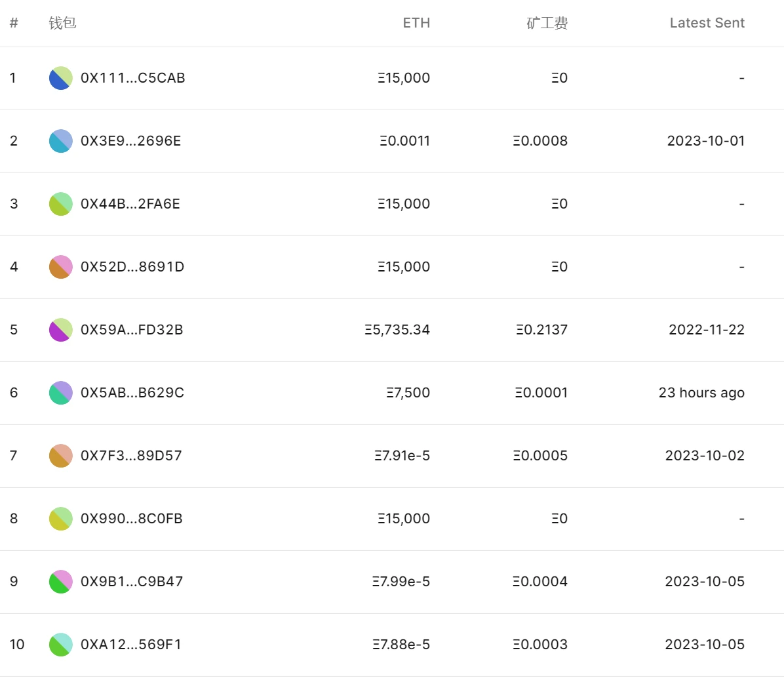Click the # column header

(14, 22)
